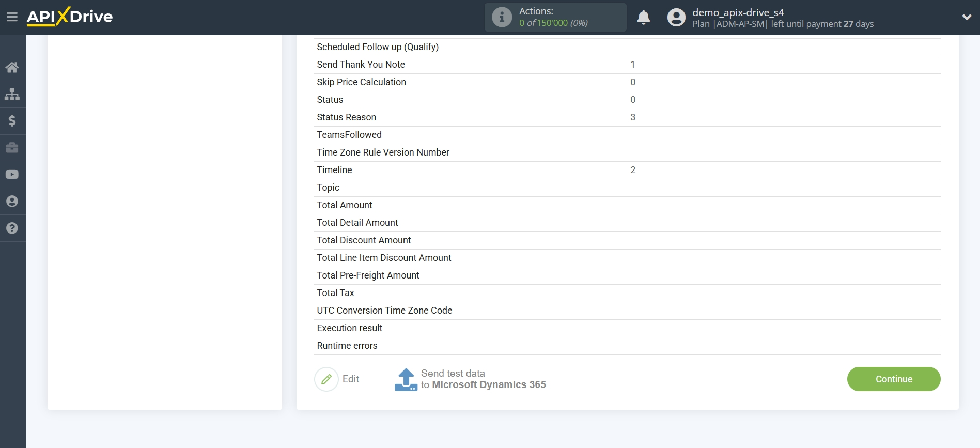Open the notifications bell
The image size is (980, 448).
click(x=643, y=18)
